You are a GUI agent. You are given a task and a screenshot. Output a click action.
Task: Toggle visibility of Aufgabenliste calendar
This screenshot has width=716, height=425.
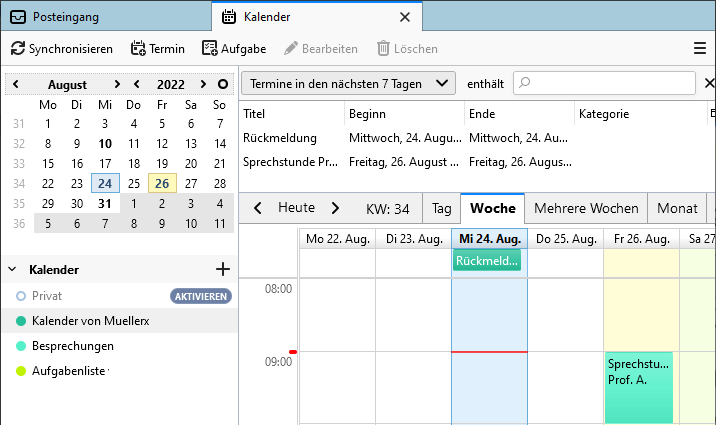20,371
